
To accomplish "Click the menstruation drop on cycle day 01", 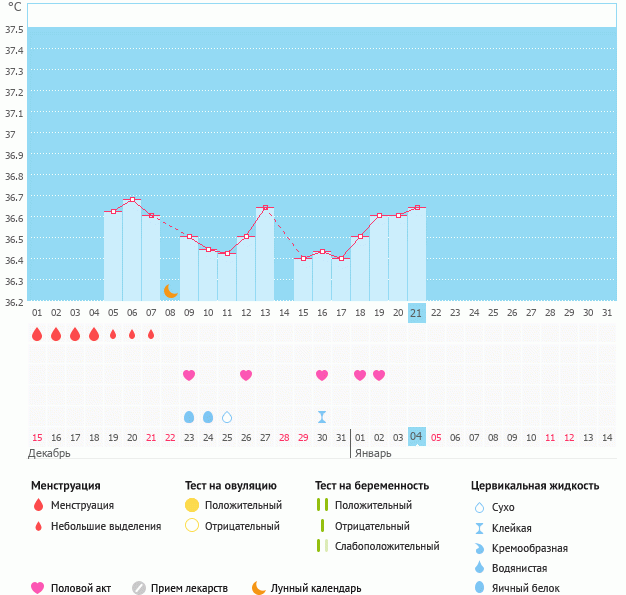I will pyautogui.click(x=37, y=334).
